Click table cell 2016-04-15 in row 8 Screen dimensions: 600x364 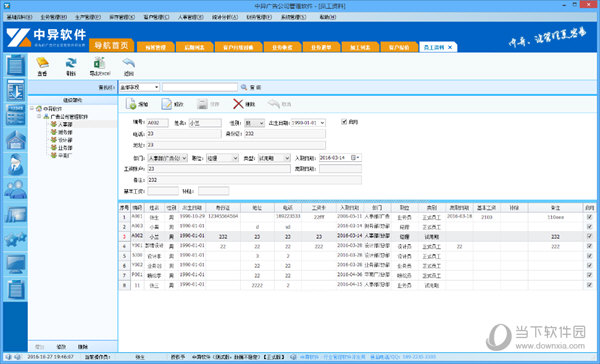click(349, 285)
